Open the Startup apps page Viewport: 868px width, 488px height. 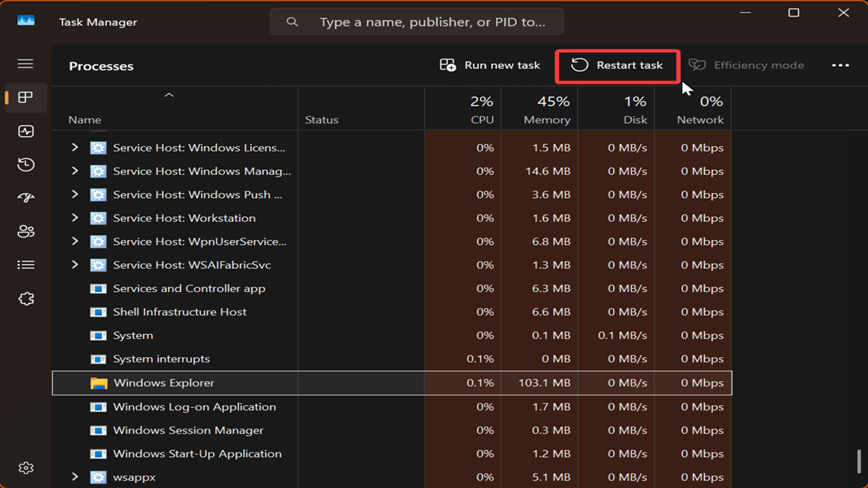[26, 198]
